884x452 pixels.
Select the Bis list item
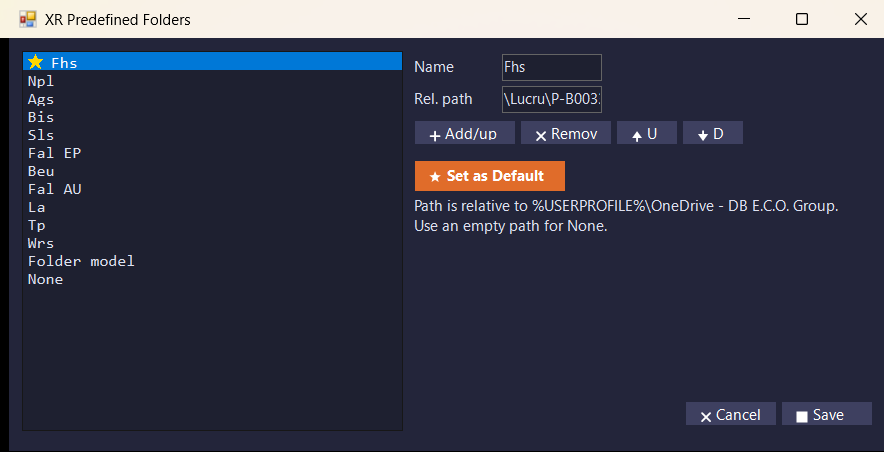[213, 117]
